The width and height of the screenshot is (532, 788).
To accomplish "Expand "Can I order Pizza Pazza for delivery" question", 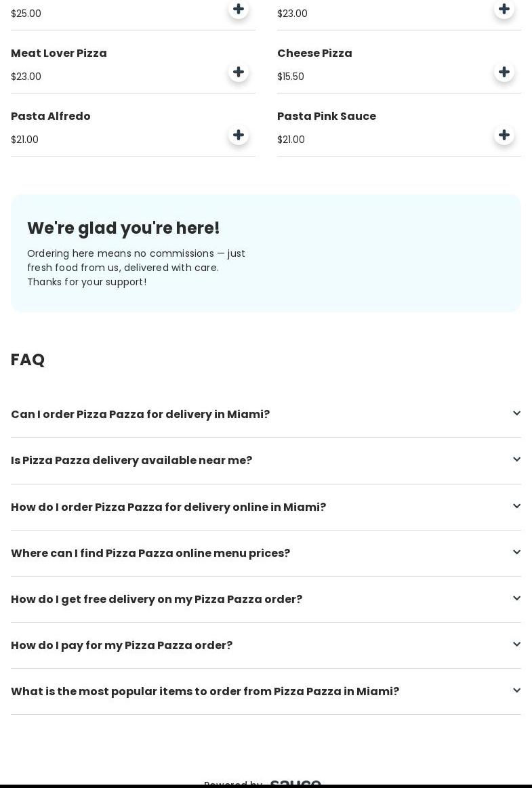I will pyautogui.click(x=516, y=414).
